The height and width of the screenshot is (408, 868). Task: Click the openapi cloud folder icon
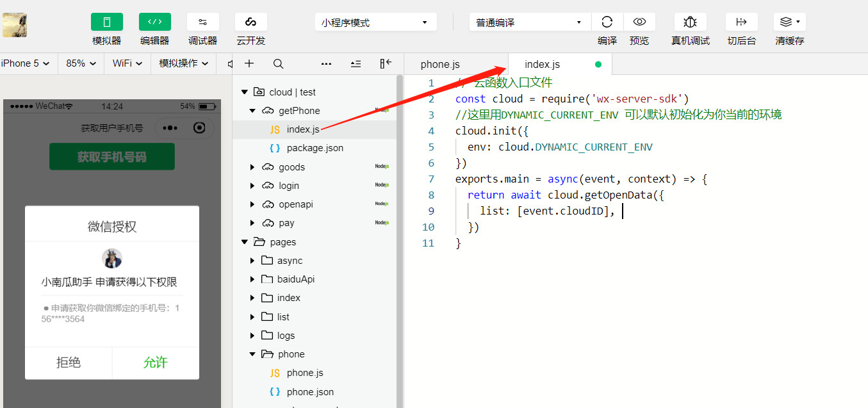[268, 204]
